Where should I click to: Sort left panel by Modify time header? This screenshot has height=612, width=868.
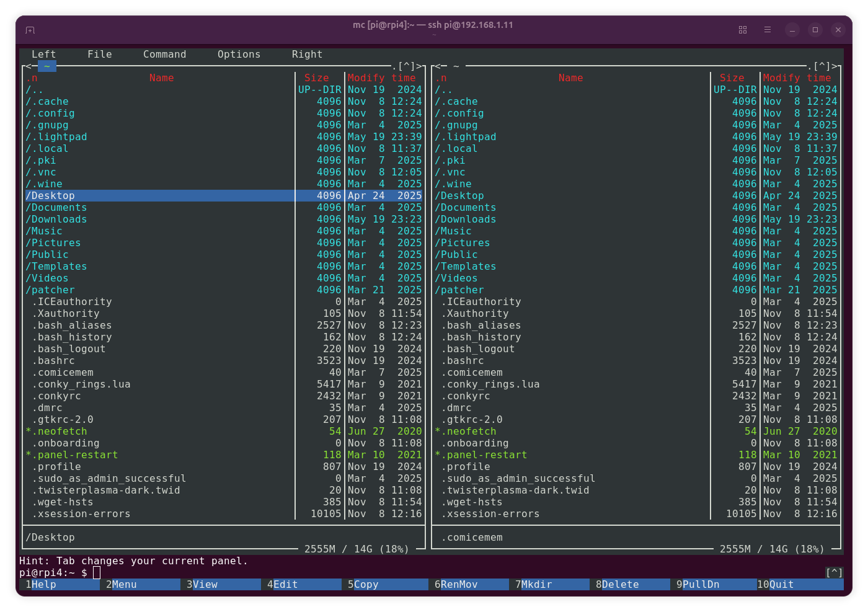[x=381, y=78]
